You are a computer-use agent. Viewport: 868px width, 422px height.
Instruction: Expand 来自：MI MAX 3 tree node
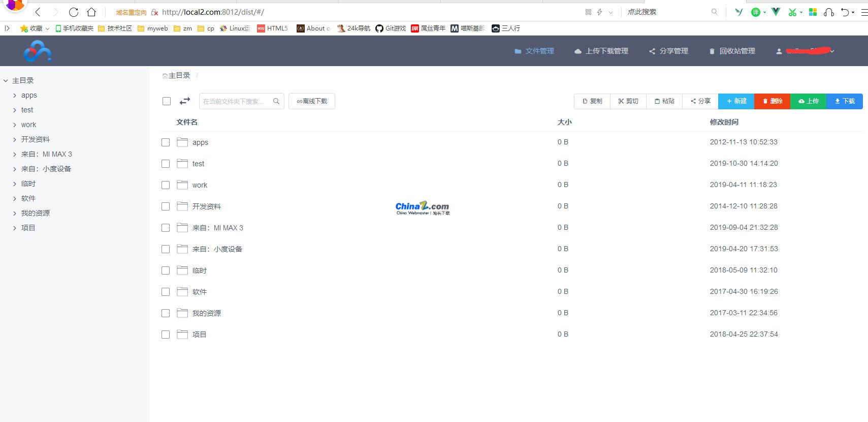click(15, 154)
